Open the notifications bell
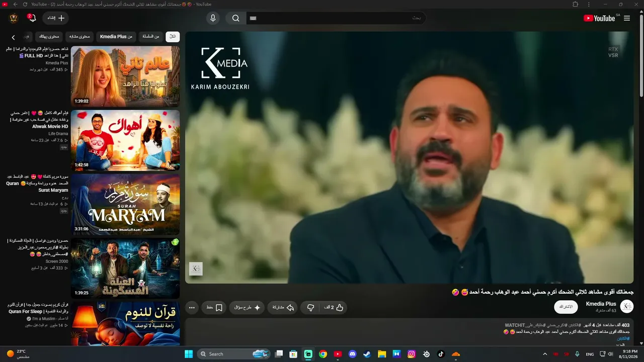Viewport: 644px width, 362px height. tap(32, 18)
